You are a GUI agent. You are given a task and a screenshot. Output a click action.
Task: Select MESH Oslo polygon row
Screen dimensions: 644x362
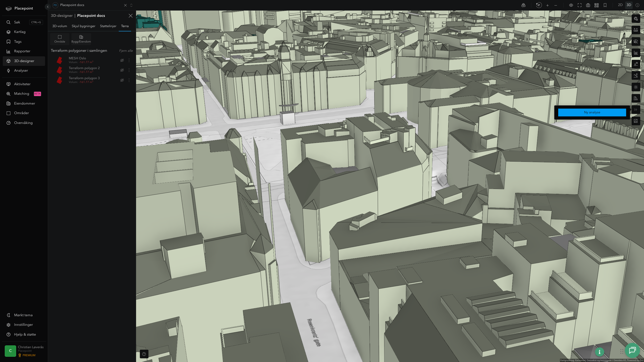pos(92,60)
